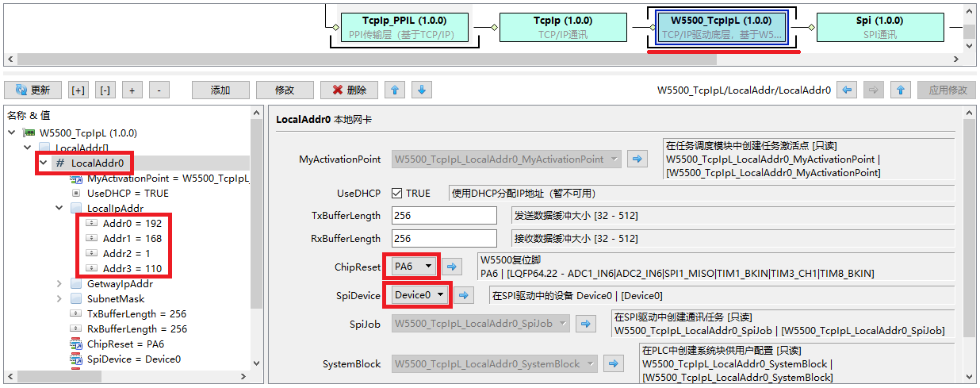Select the W5500_TcpIpL (1.0.0) module block
Viewport: 980px width, 388px height.
pos(721,27)
